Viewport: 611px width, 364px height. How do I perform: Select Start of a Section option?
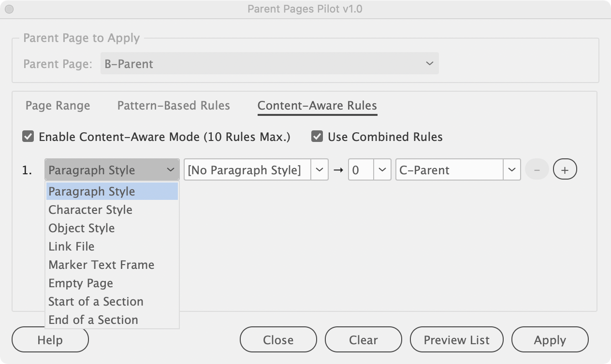[x=96, y=302]
